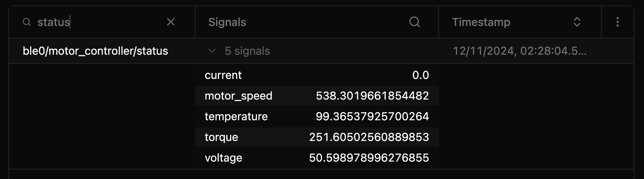Click the three-dot overflow menu icon
The width and height of the screenshot is (644, 179).
617,22
